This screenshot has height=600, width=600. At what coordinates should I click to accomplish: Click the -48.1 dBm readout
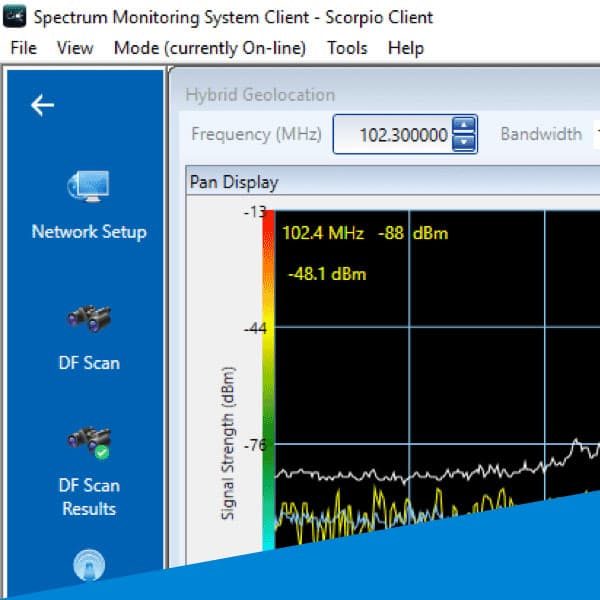pyautogui.click(x=327, y=274)
